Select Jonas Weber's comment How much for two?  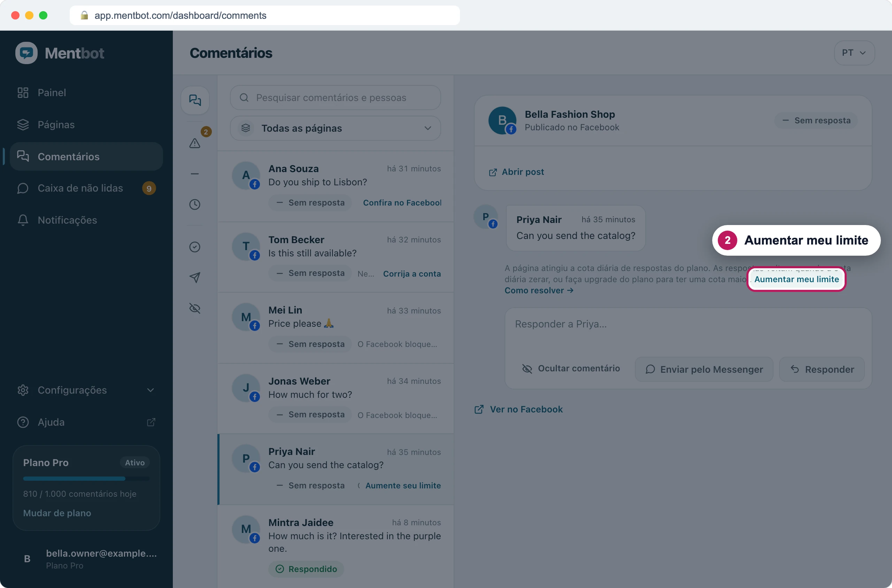coord(336,399)
